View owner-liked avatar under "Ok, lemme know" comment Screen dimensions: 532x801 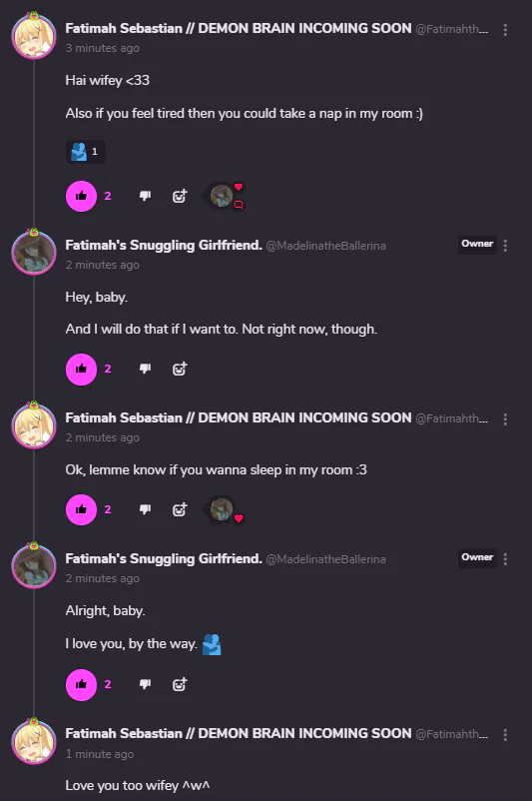click(x=222, y=509)
